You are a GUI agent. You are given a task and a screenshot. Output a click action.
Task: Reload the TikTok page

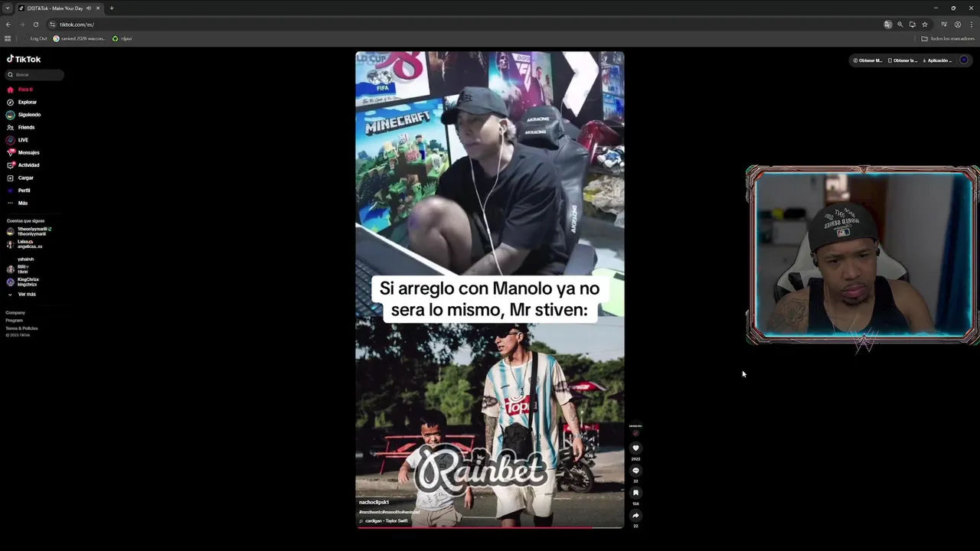coord(35,24)
